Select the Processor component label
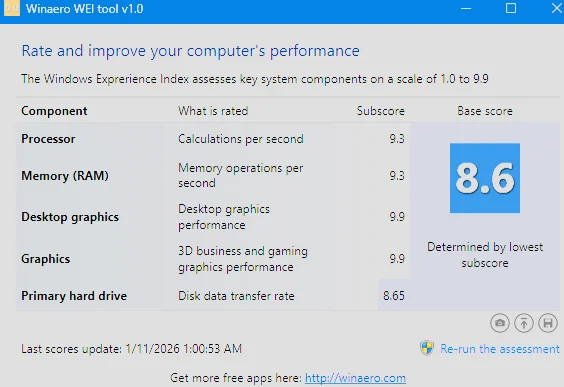 click(x=48, y=139)
